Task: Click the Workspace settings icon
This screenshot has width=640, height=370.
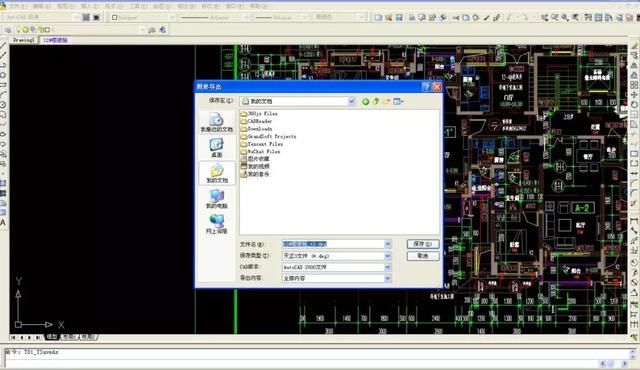Action: point(86,17)
